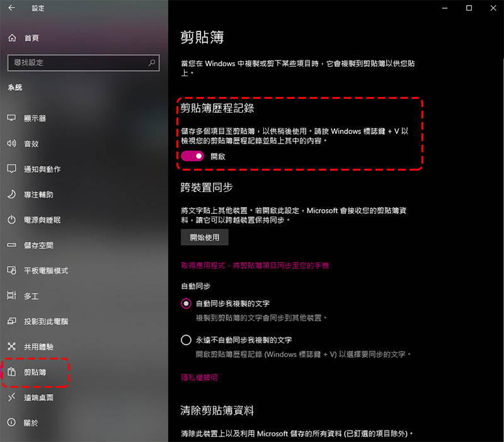This screenshot has width=504, height=442.
Task: Open 專注輔助 moon icon
Action: [11, 194]
